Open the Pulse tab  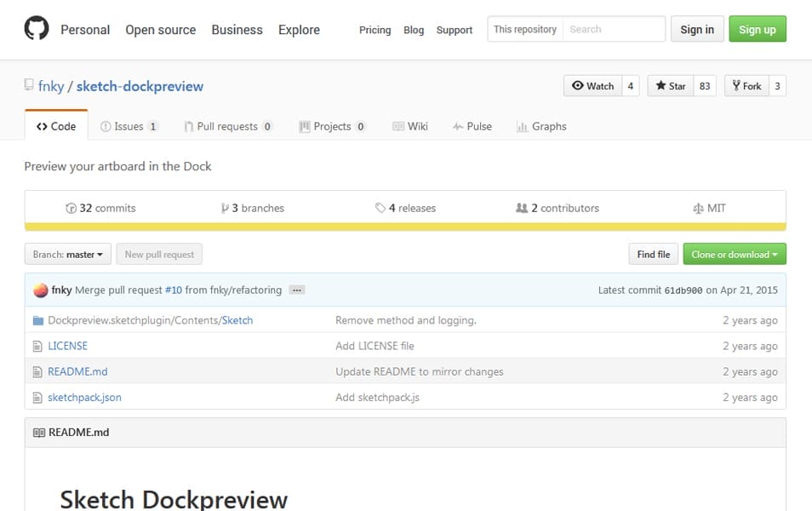click(x=472, y=126)
